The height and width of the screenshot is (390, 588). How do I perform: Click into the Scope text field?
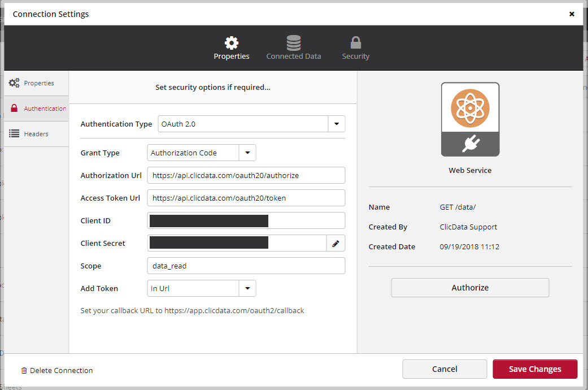tap(246, 266)
